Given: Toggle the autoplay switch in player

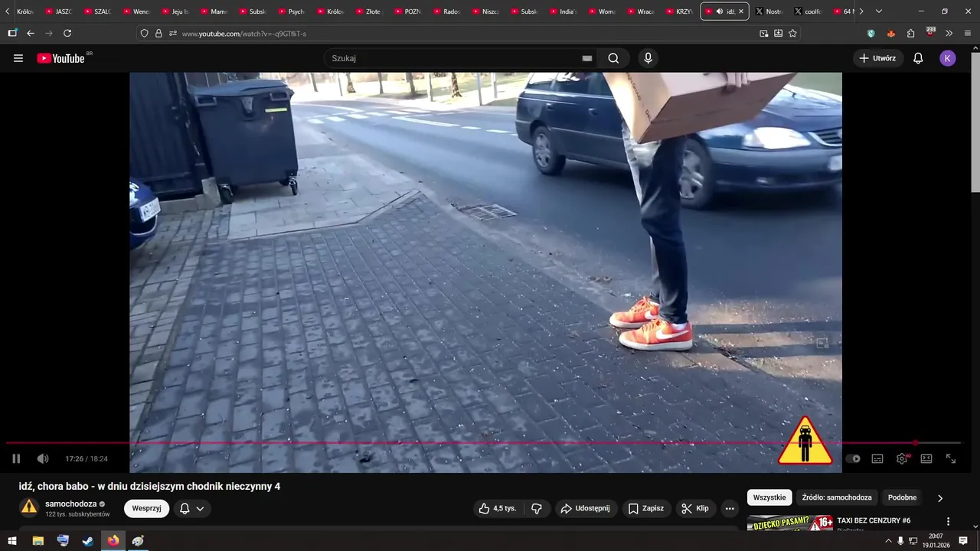Looking at the screenshot, I should (x=853, y=458).
